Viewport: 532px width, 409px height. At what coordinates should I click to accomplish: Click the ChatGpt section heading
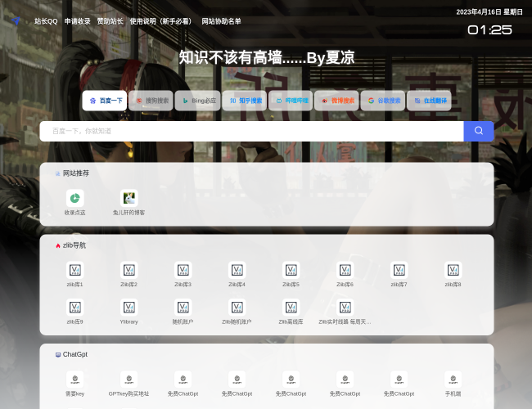tap(75, 354)
